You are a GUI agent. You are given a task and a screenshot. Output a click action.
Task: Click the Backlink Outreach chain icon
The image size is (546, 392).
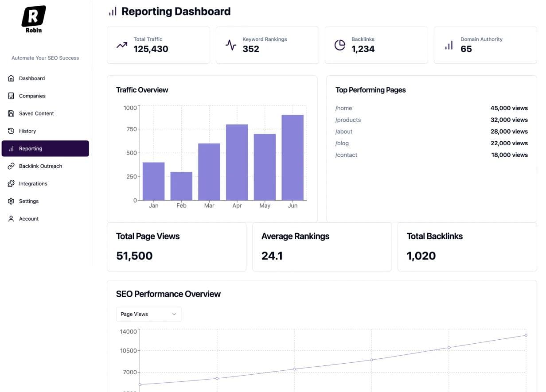[11, 166]
